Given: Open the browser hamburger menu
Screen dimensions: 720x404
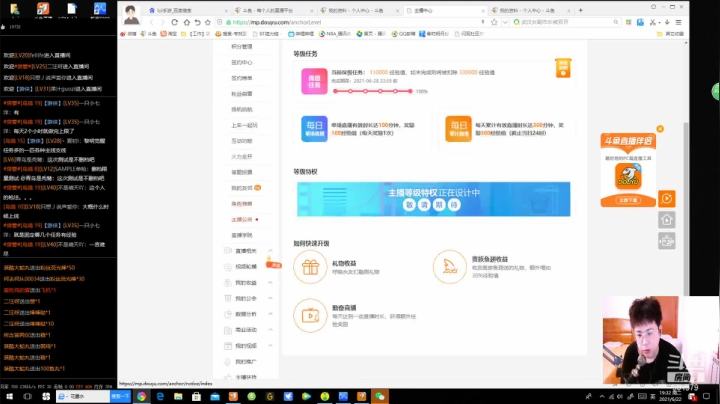Looking at the screenshot, I should (679, 22).
